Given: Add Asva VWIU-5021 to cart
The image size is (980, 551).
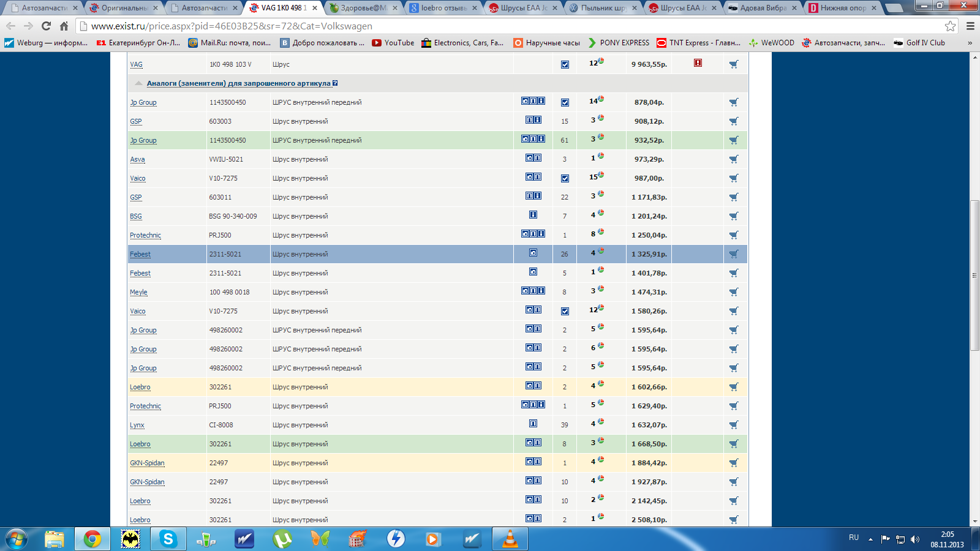Looking at the screenshot, I should click(x=734, y=159).
